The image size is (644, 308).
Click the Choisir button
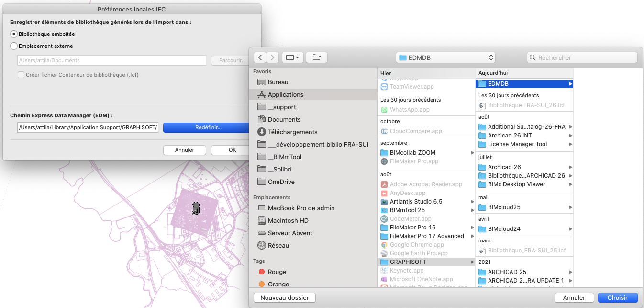[x=618, y=298]
